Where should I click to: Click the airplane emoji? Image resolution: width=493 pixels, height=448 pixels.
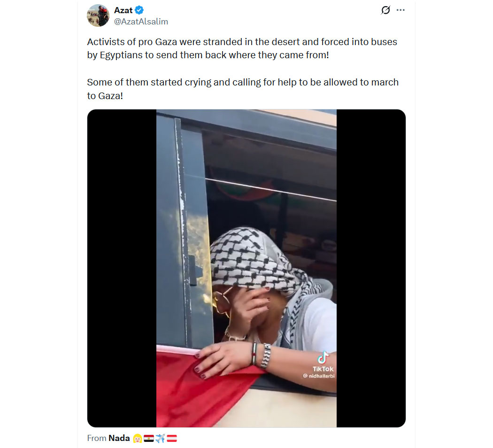point(160,438)
